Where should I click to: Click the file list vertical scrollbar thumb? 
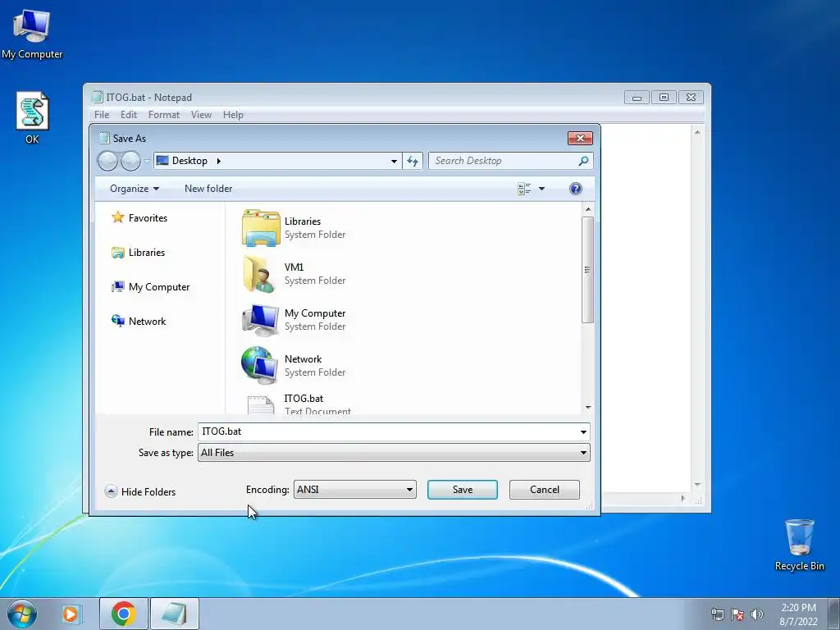click(x=587, y=269)
